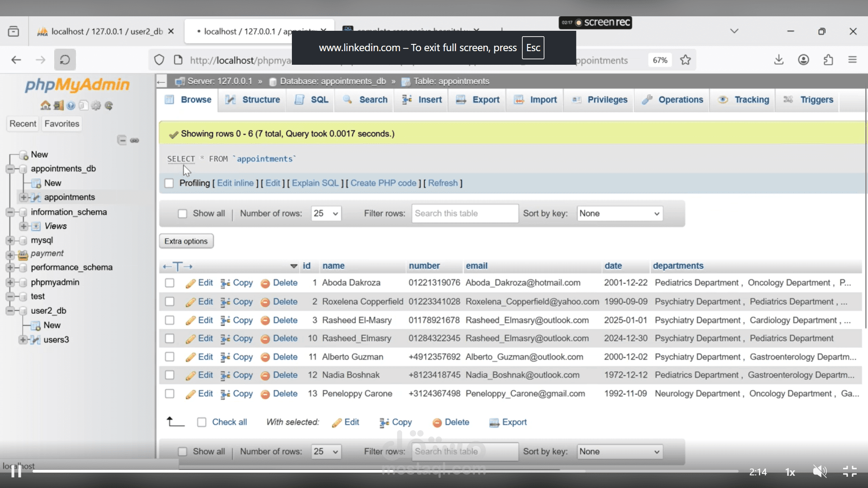Image resolution: width=868 pixels, height=488 pixels.
Task: Bookmark this page with star icon
Action: [685, 60]
